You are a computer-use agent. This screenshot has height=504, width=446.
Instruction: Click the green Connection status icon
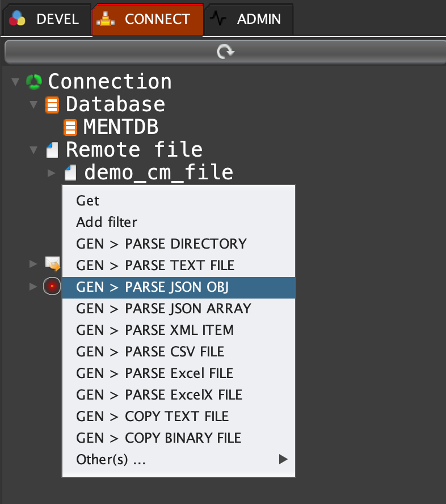pyautogui.click(x=35, y=82)
